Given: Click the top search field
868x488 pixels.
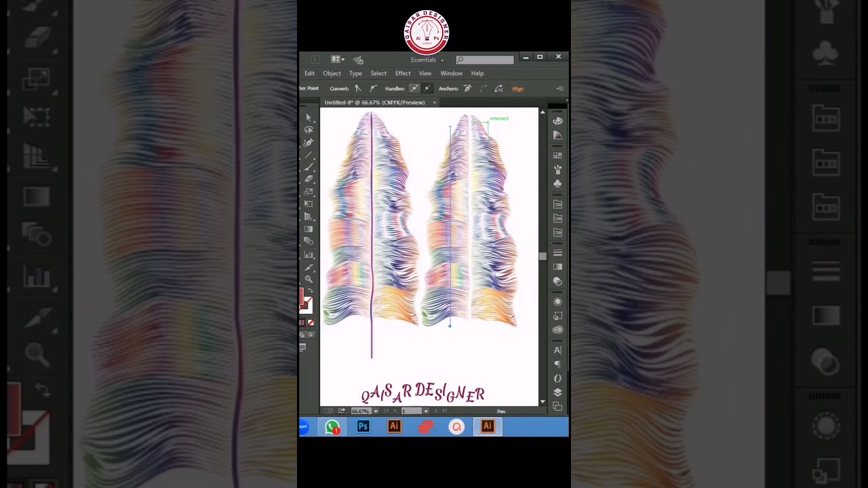Looking at the screenshot, I should tap(485, 60).
